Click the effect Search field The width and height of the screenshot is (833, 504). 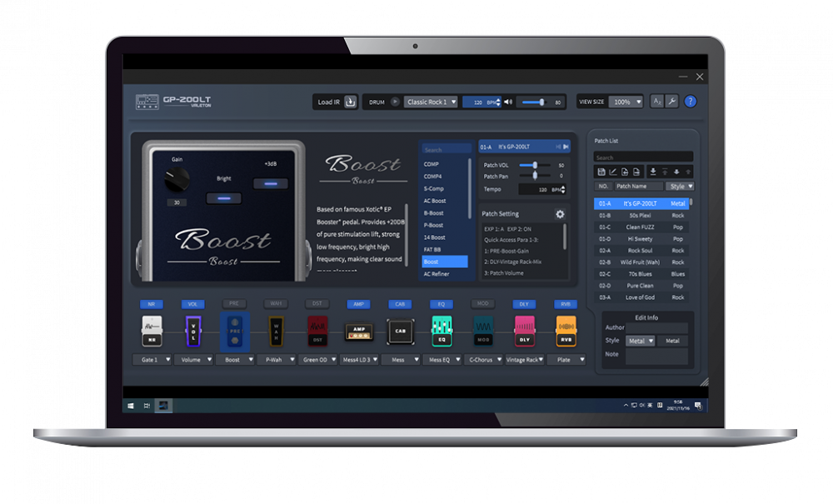(446, 150)
